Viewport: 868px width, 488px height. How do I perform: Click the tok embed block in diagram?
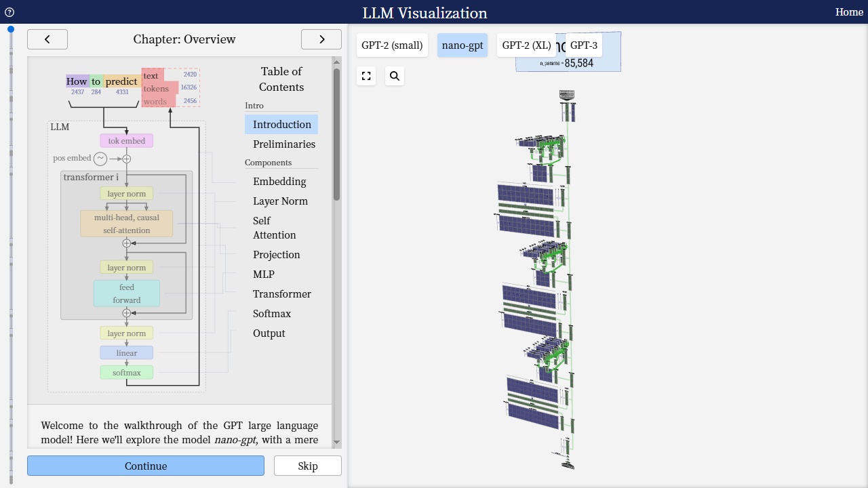127,141
